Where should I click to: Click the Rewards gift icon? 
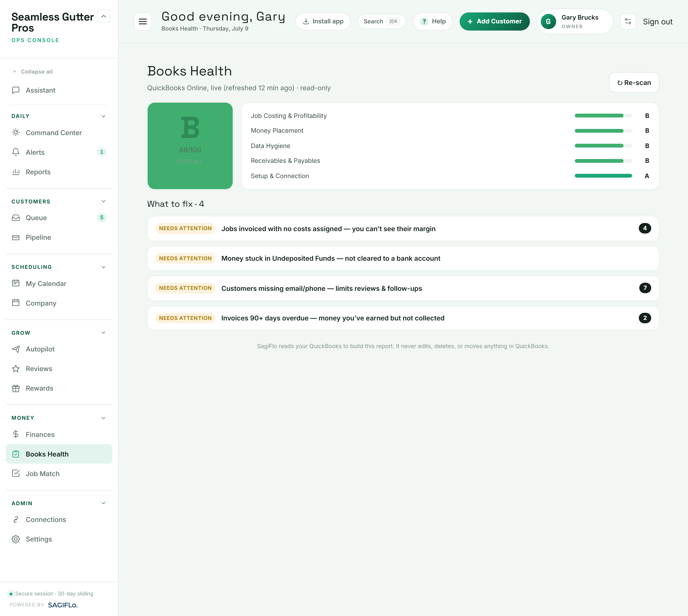point(16,388)
